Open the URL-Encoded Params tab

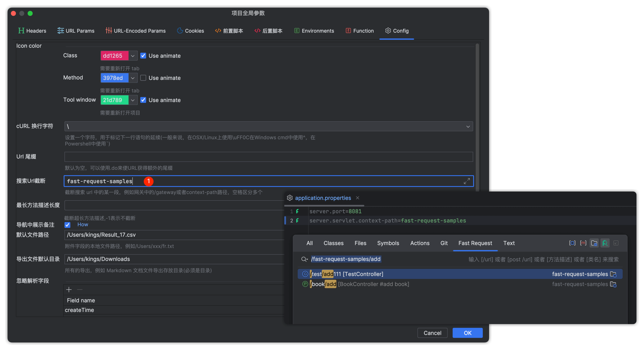coord(135,31)
